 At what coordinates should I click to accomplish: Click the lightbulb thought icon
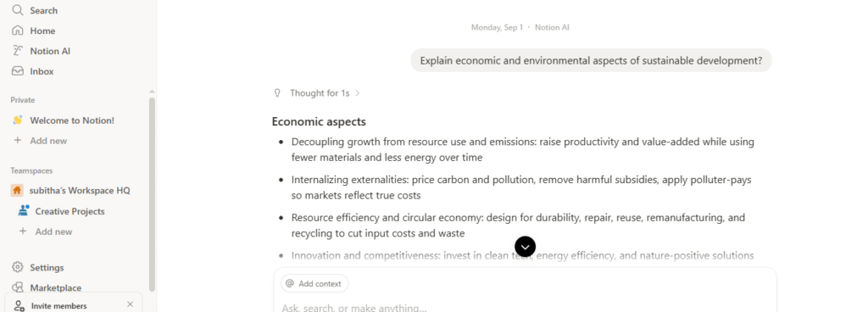278,93
